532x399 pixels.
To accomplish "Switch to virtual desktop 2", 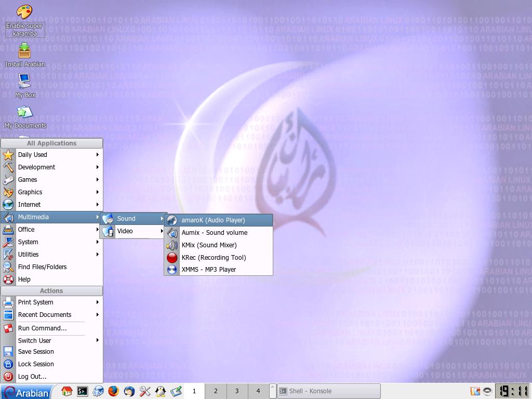I will click(216, 391).
